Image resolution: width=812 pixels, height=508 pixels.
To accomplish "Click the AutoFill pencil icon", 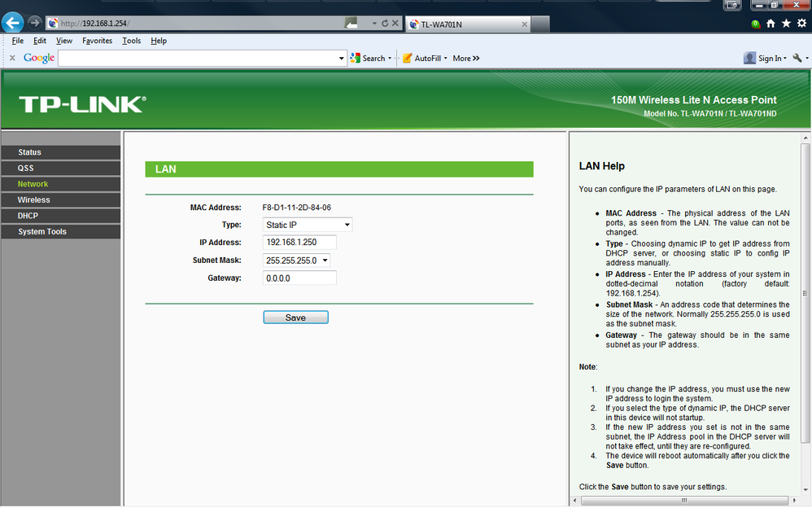I will tap(408, 58).
